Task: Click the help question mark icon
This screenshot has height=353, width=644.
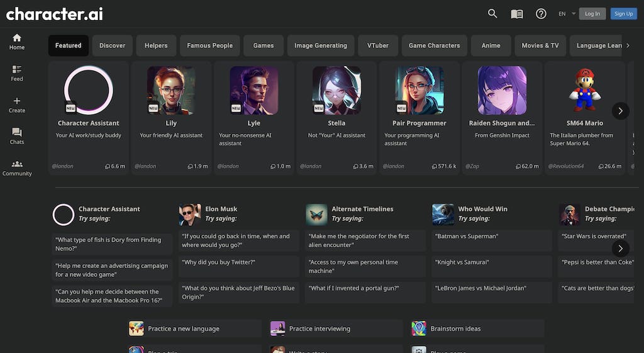Action: tap(541, 14)
